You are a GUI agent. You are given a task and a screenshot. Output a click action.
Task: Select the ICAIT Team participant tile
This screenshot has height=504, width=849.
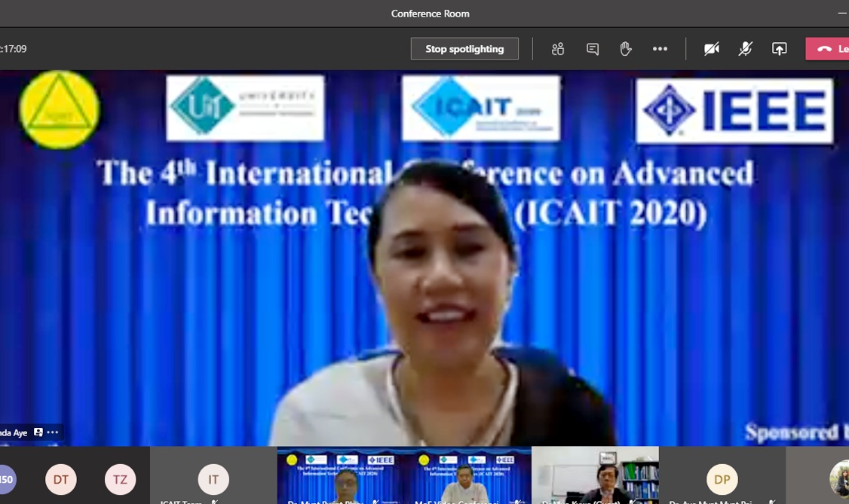tap(213, 476)
